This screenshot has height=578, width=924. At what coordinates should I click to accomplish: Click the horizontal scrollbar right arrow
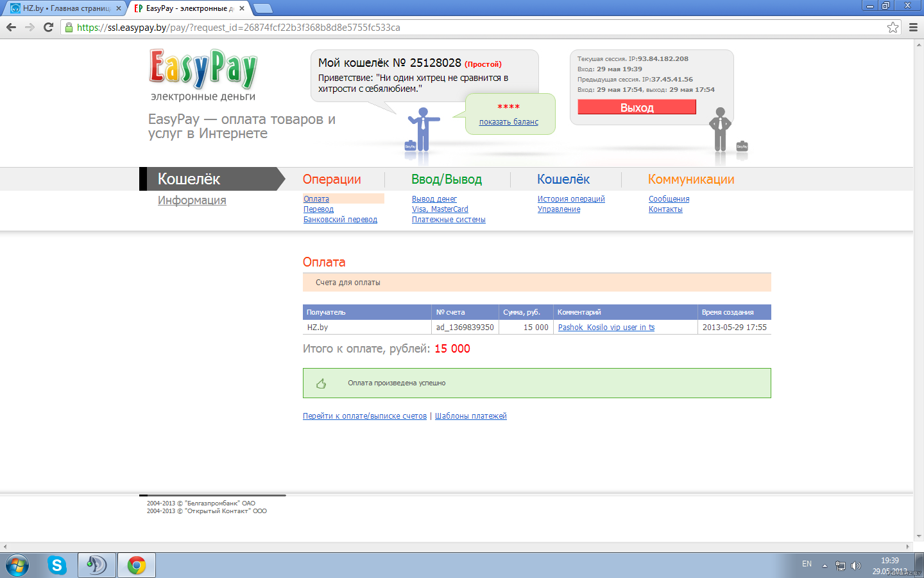pos(907,547)
